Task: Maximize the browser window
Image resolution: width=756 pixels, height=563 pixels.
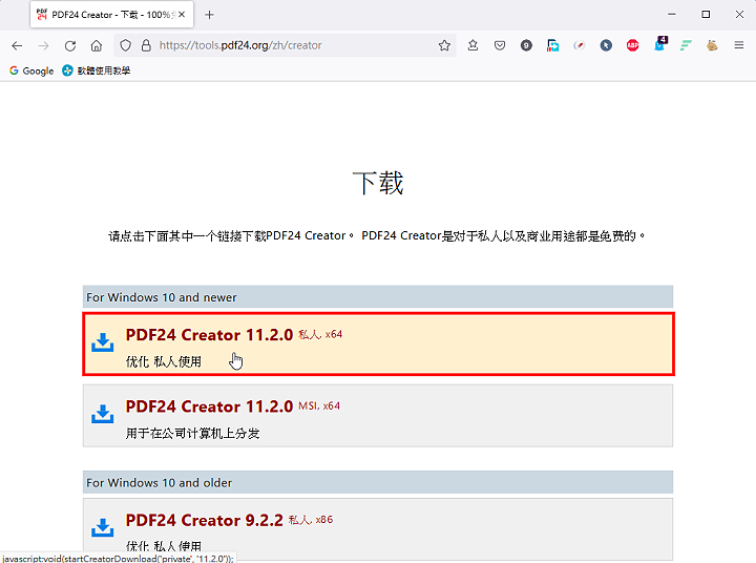Action: click(x=706, y=15)
